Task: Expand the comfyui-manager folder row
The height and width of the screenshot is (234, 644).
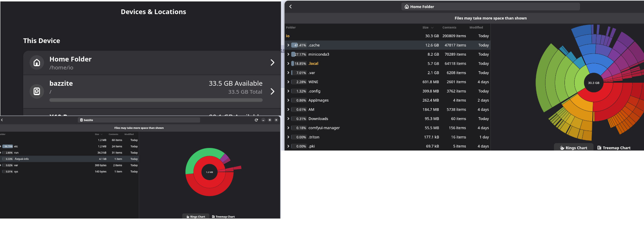Action: pos(288,128)
